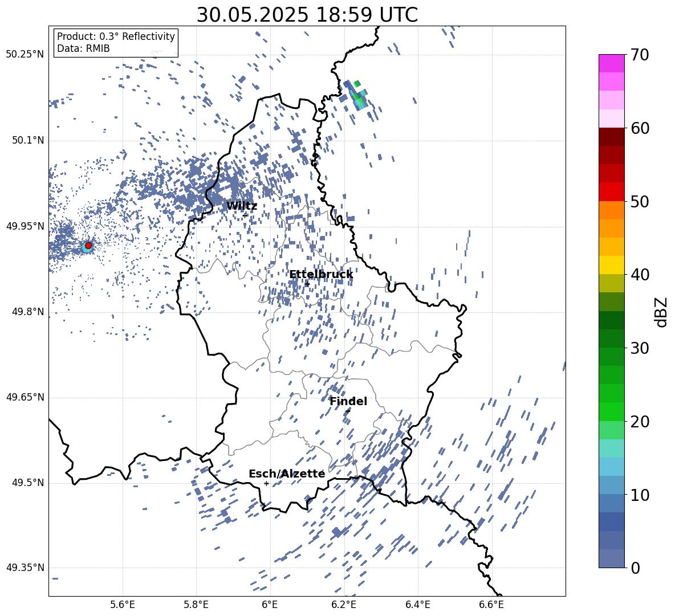Click the Esch/Alzette location cross marker

coord(266,483)
